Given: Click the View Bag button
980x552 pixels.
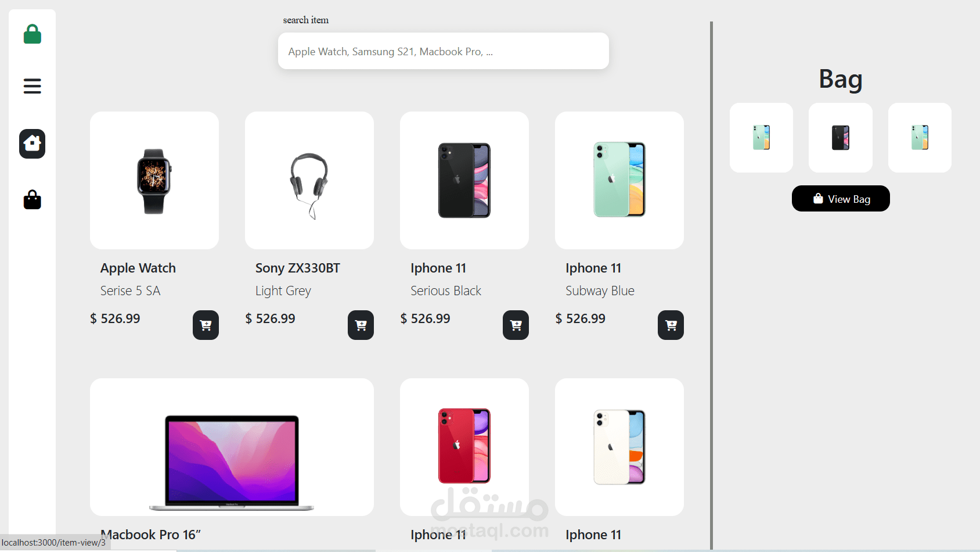Looking at the screenshot, I should [841, 199].
